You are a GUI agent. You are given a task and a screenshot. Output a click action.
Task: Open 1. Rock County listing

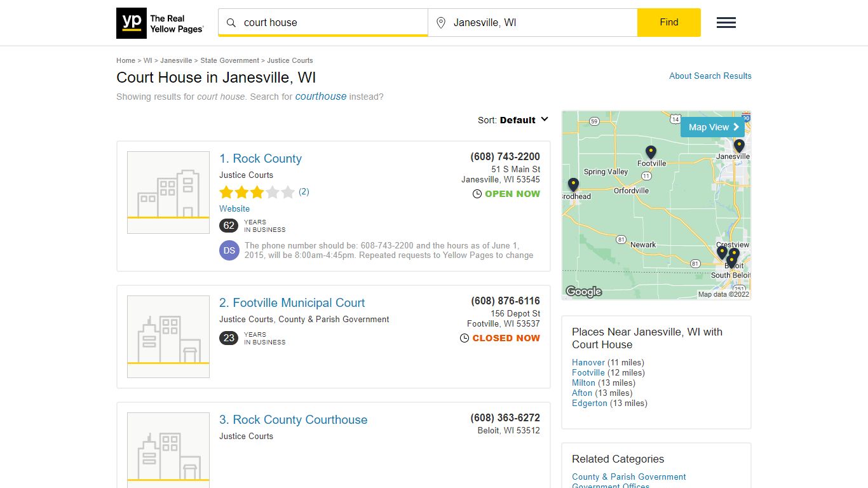point(261,159)
